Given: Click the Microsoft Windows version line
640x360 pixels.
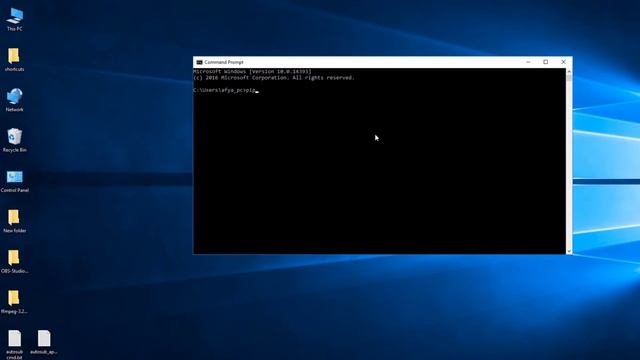Looking at the screenshot, I should (x=252, y=71).
